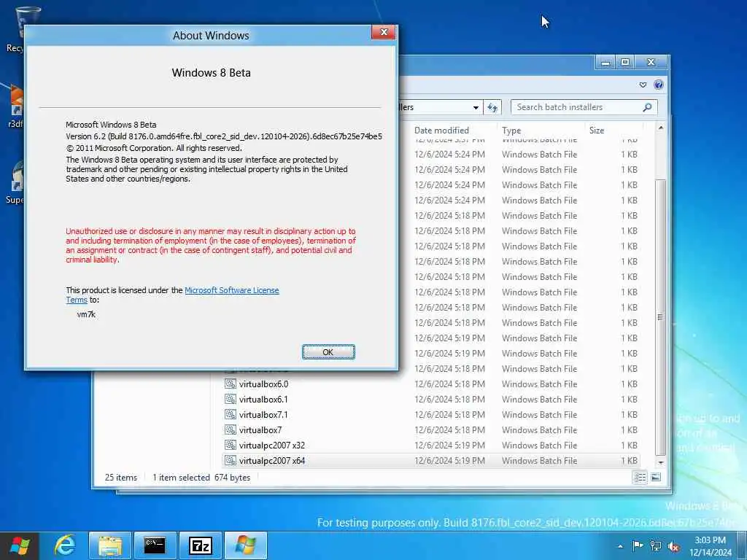Click the scroll down arrow of file list
The height and width of the screenshot is (560, 747).
[660, 462]
